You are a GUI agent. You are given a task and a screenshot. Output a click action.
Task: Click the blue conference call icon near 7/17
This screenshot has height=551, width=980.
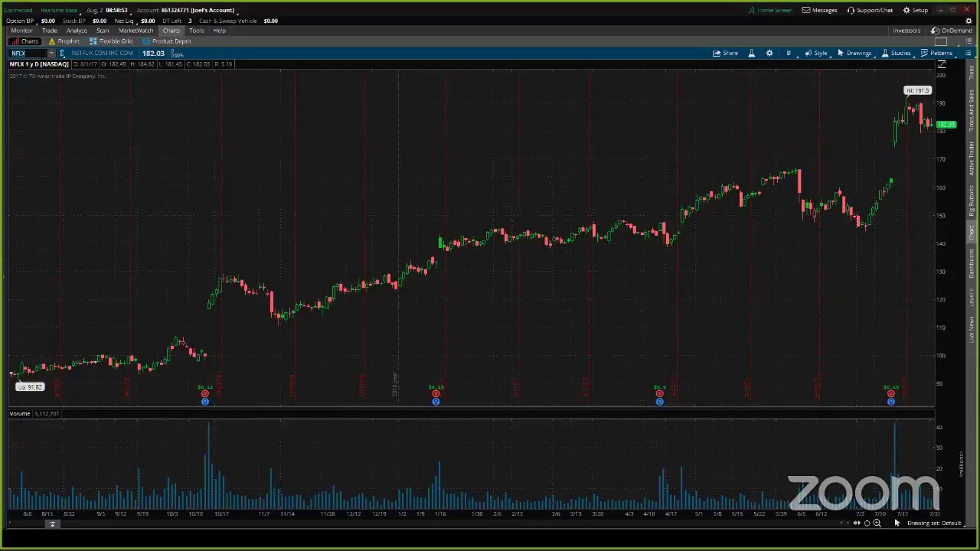890,401
